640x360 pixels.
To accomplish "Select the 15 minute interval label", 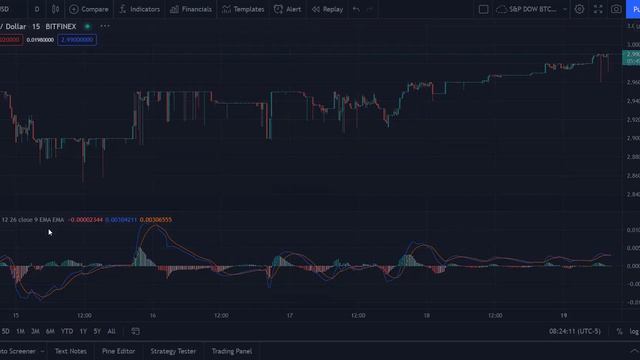I will coord(36,27).
